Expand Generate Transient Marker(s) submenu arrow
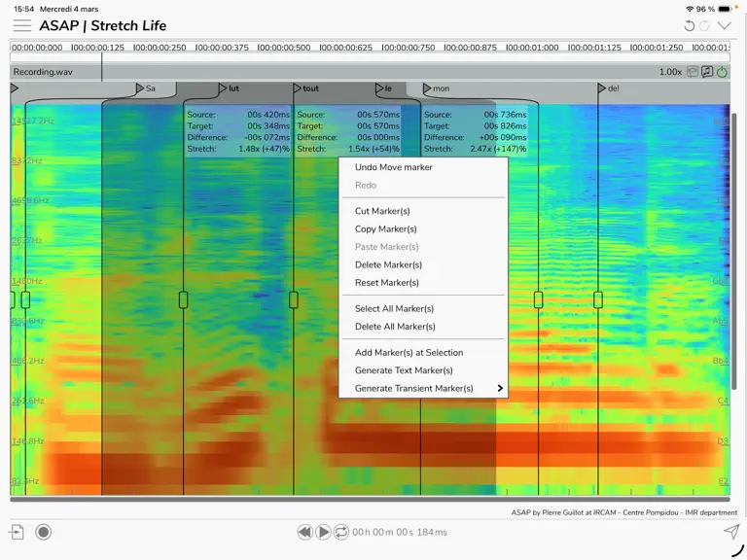Viewport: 747px width, 560px height. [500, 388]
